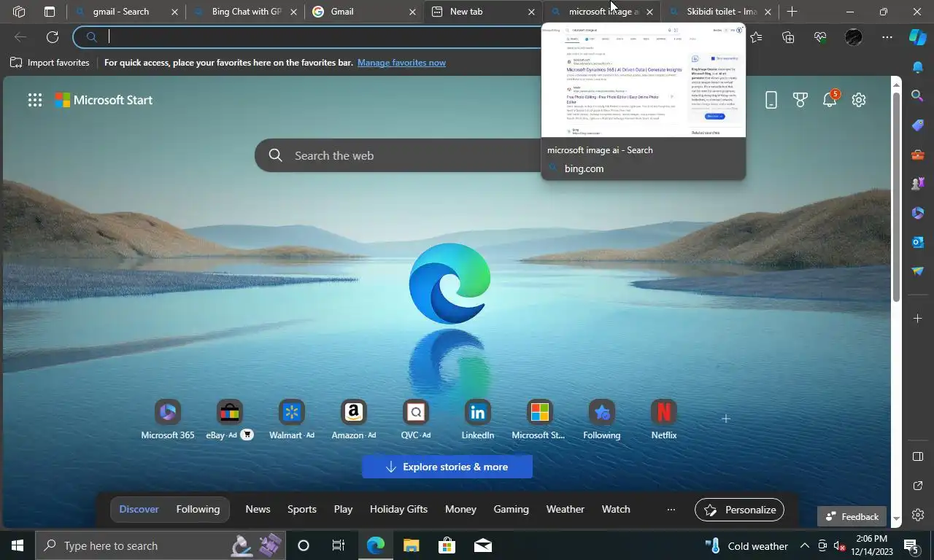Open the sidebar Search icon
934x560 pixels.
point(918,96)
